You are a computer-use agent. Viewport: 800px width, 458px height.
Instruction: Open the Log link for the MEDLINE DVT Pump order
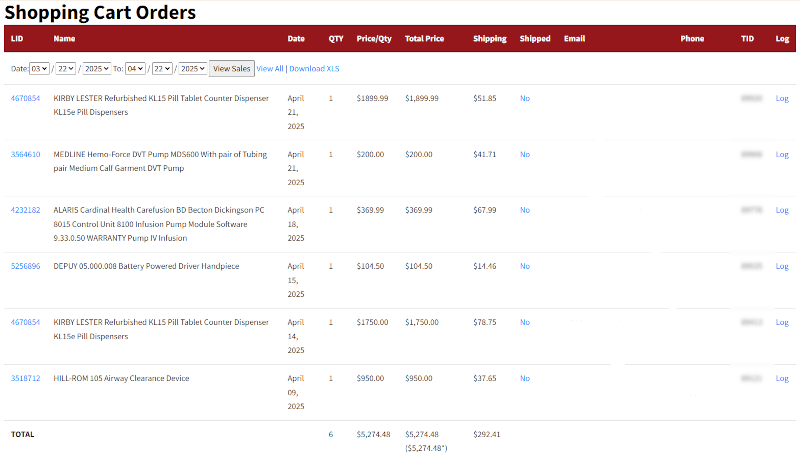(782, 154)
